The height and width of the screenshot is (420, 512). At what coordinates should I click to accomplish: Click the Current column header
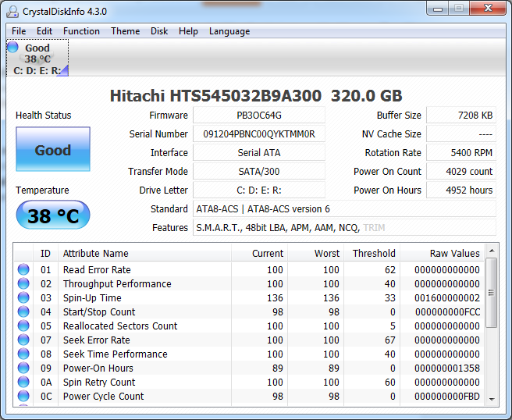coord(259,253)
